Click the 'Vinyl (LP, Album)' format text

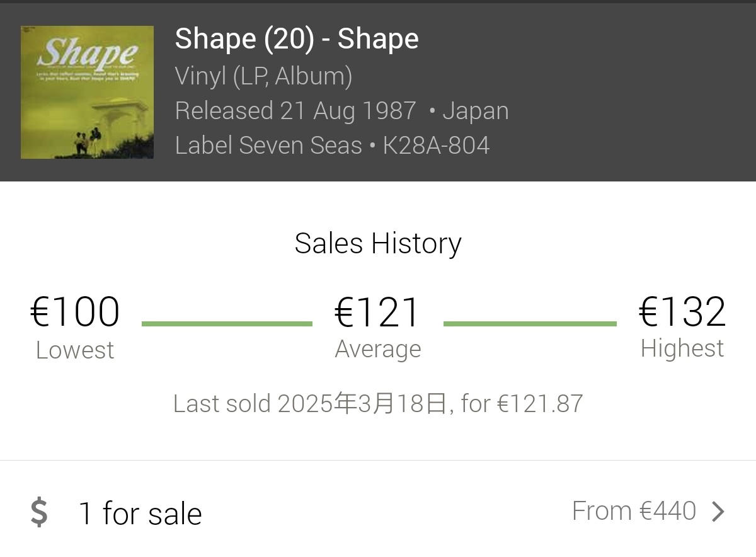[x=263, y=76]
